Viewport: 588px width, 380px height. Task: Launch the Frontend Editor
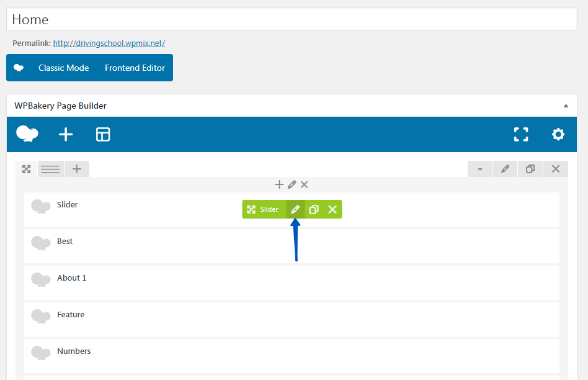click(x=135, y=68)
